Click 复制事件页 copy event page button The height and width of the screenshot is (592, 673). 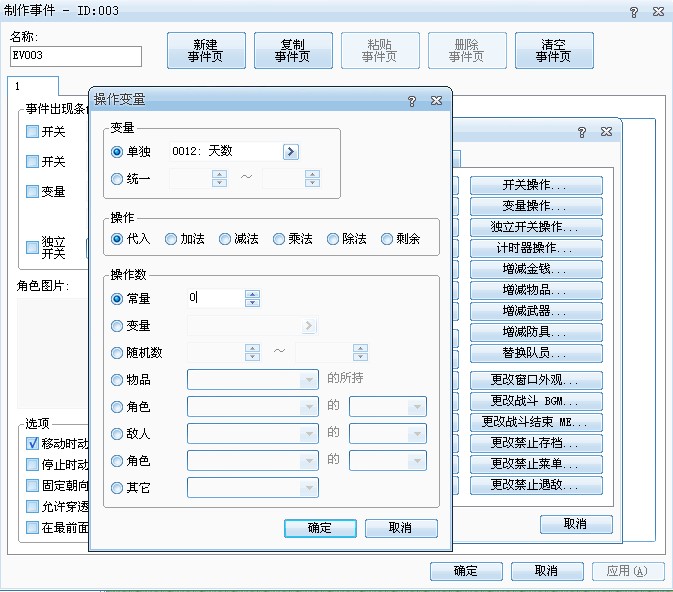click(293, 51)
